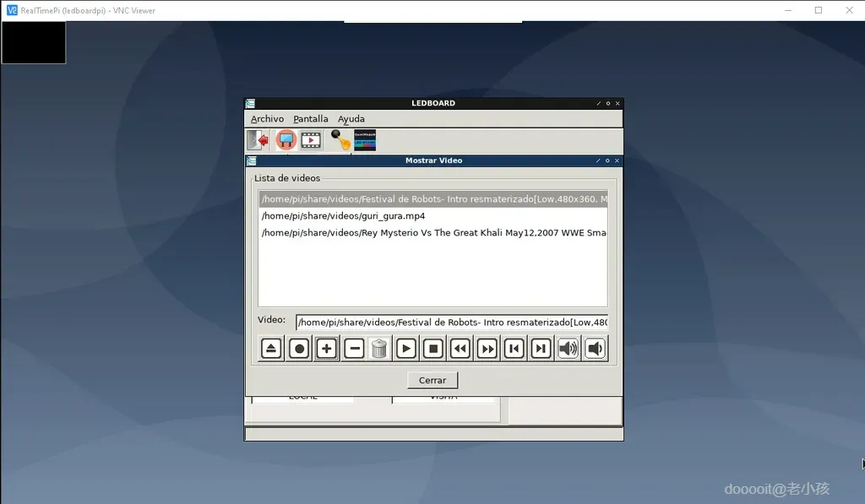Close the Mostrar Video dialog with X
Viewport: 865px width, 504px height.
click(617, 160)
